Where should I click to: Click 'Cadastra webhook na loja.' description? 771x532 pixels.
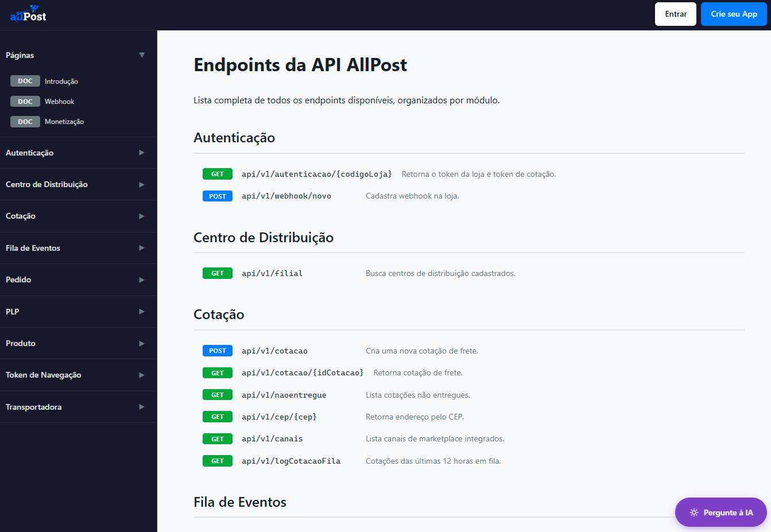tap(412, 196)
